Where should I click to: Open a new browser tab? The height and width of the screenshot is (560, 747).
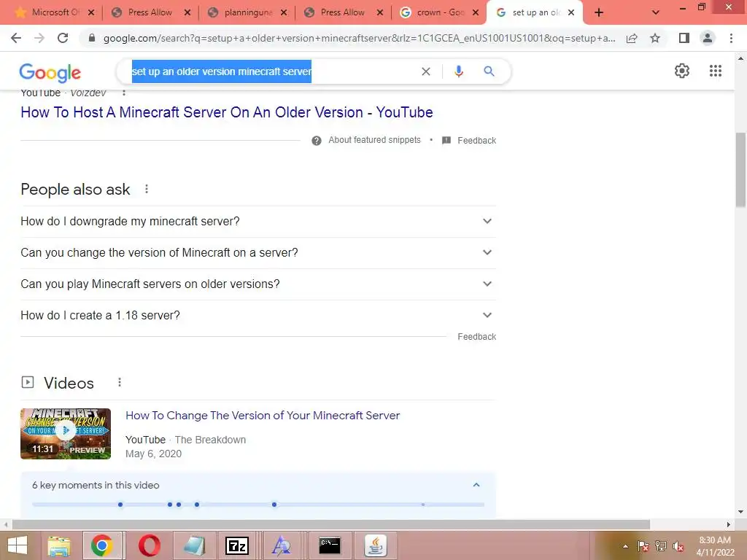click(x=599, y=13)
